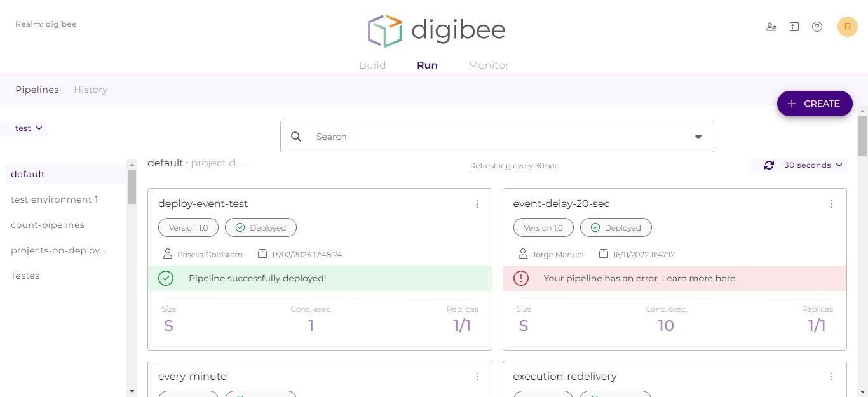The width and height of the screenshot is (868, 397).
Task: Click the pipeline error Learn more message
Action: 640,278
